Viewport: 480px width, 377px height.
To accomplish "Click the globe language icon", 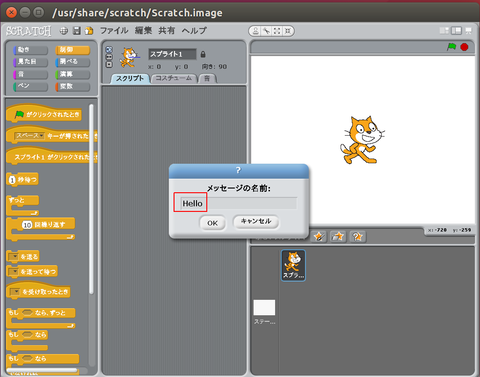I will (x=64, y=31).
